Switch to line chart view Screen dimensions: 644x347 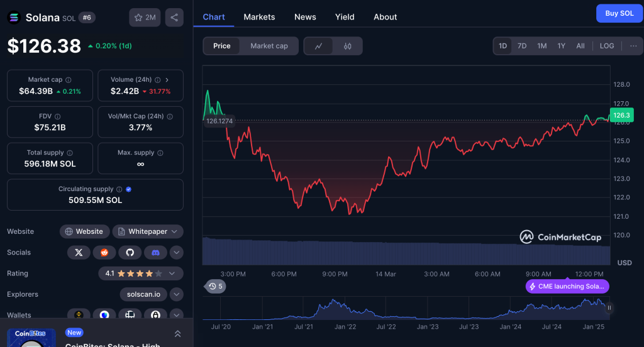click(x=318, y=46)
